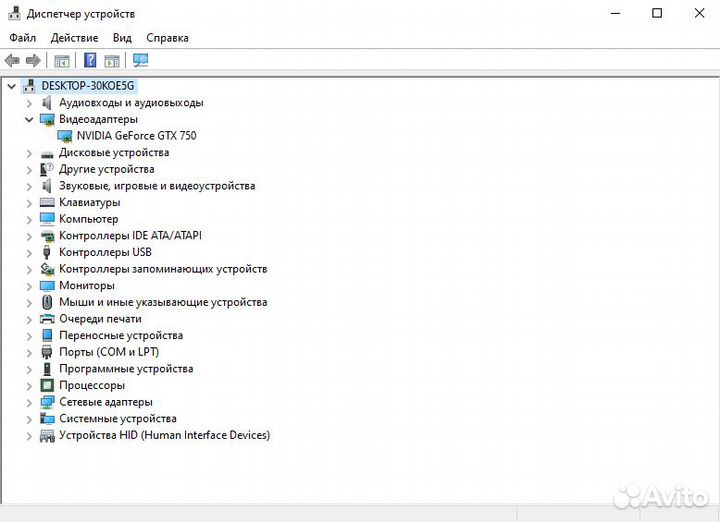Expand the Другие устройства category
Viewport: 720px width, 522px height.
(29, 170)
